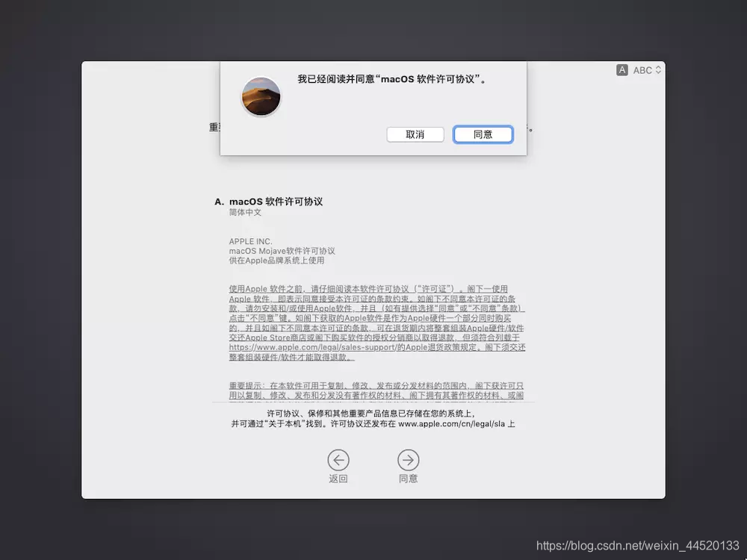The height and width of the screenshot is (560, 747).
Task: Click the 同意 button in the dialog
Action: (483, 134)
